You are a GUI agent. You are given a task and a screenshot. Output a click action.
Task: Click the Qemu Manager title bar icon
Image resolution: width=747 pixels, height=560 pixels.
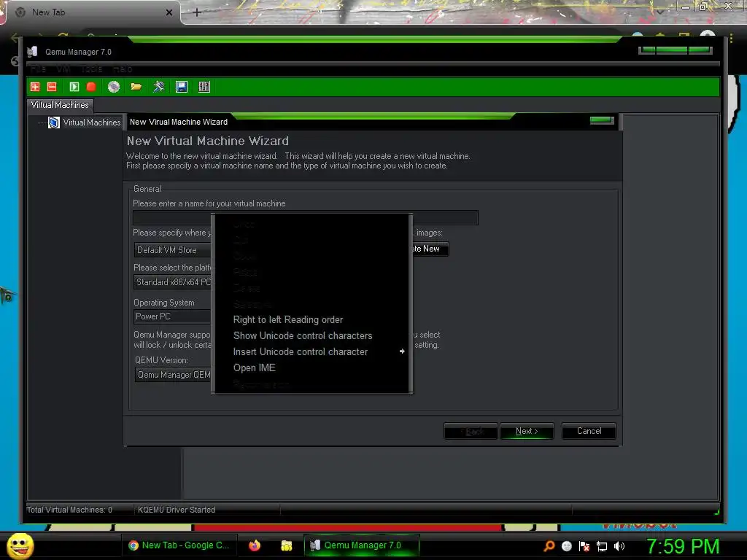32,52
